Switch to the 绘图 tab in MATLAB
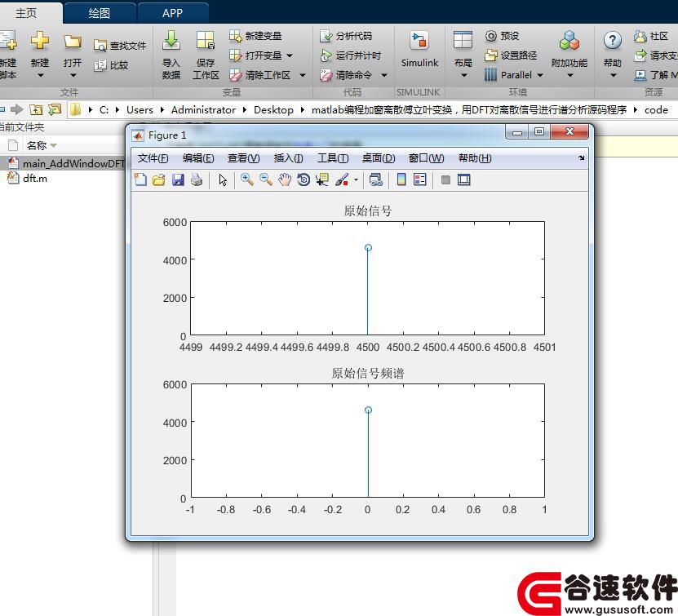Screen dimensions: 678x616 100,13
